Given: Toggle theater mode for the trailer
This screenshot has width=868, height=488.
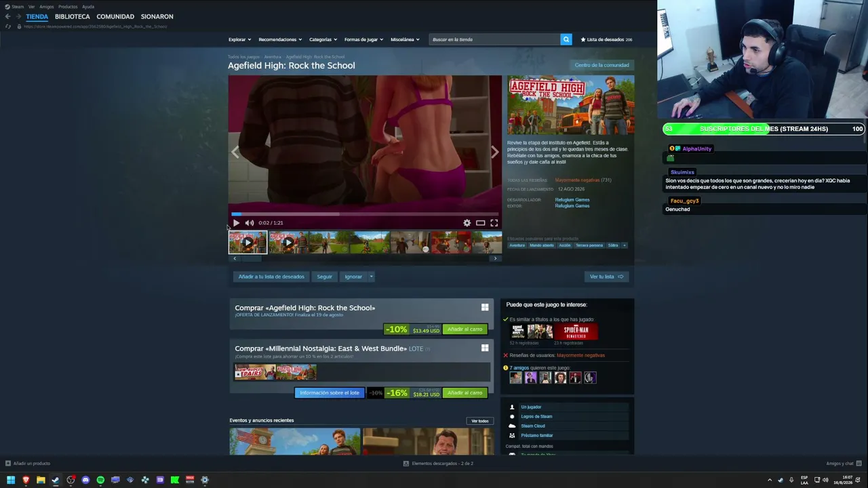Looking at the screenshot, I should click(480, 223).
